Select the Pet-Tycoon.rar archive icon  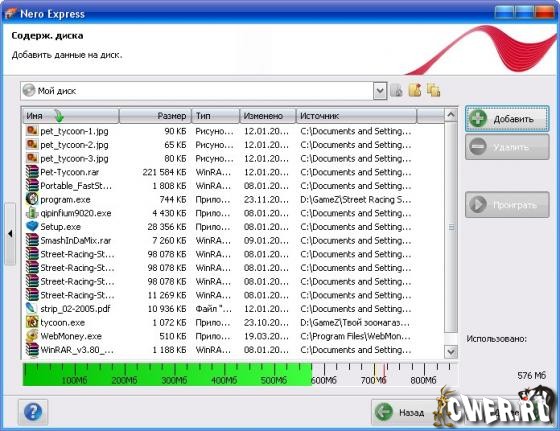pyautogui.click(x=32, y=172)
